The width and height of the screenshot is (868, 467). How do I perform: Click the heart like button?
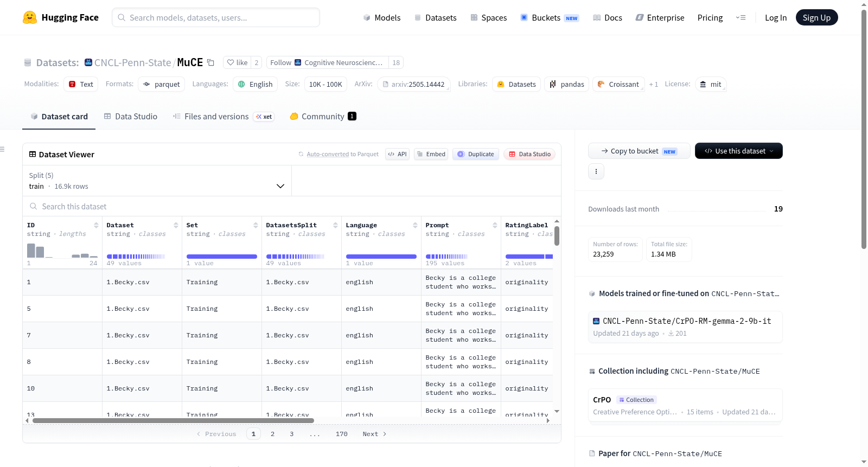tap(237, 62)
